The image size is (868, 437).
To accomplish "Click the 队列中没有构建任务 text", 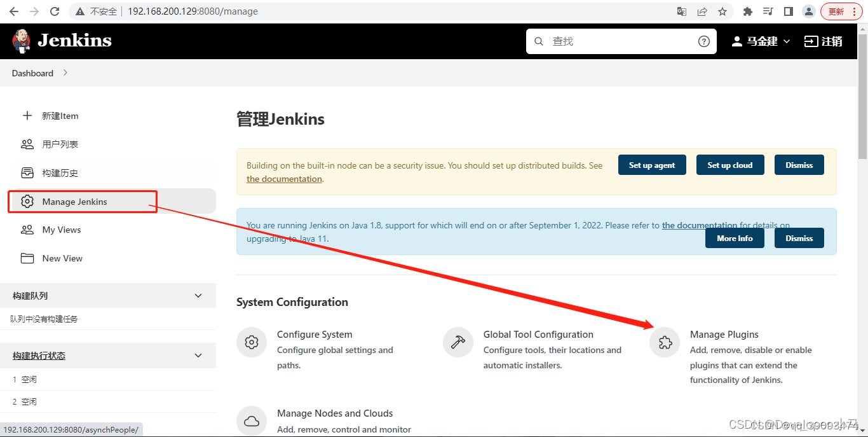I will 44,319.
